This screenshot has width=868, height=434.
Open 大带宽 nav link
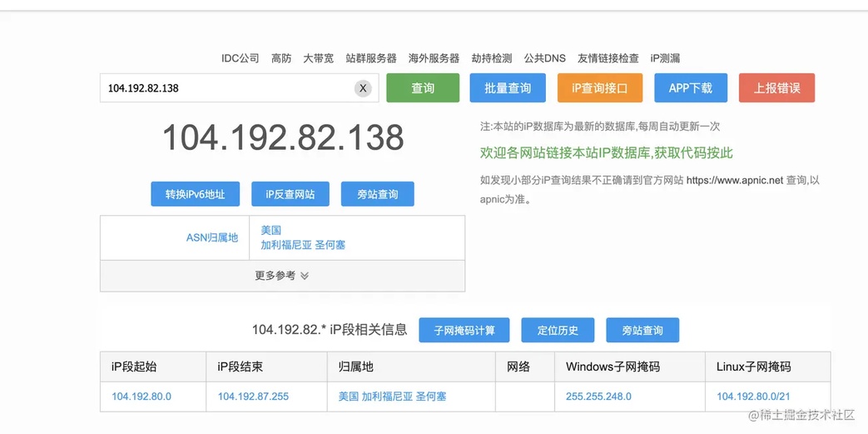[318, 58]
